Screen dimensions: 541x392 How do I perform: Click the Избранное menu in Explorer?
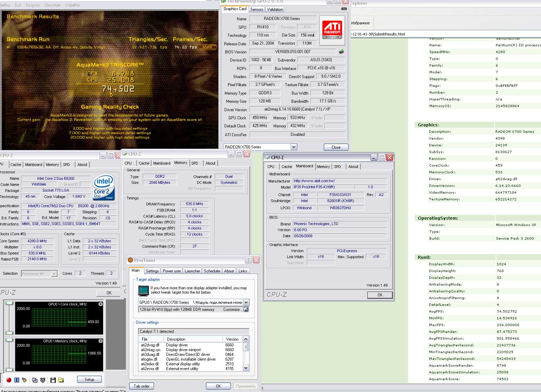(x=360, y=23)
